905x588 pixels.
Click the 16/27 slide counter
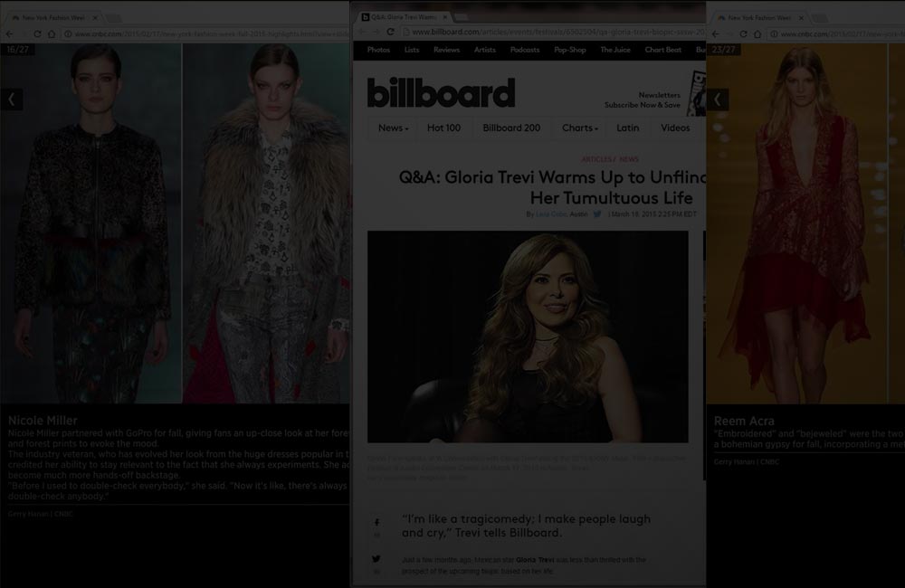click(x=17, y=50)
